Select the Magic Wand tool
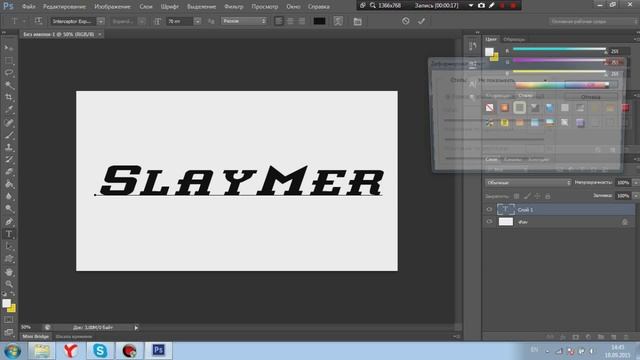This screenshot has height=360, width=640. [9, 85]
